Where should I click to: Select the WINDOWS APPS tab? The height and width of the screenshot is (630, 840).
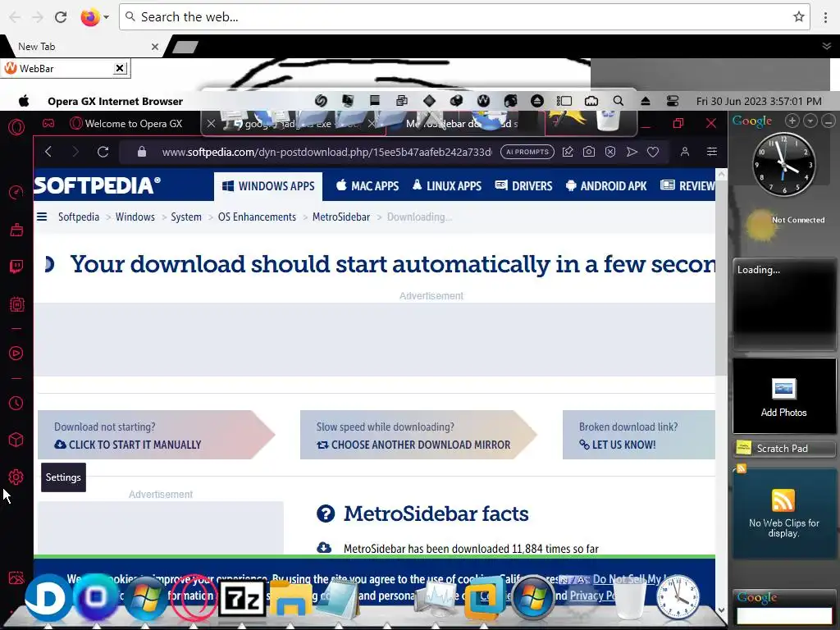click(x=268, y=186)
